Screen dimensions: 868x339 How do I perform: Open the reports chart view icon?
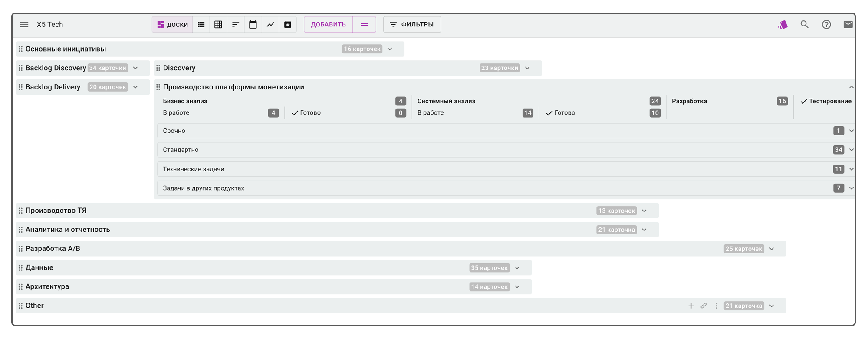pyautogui.click(x=270, y=25)
